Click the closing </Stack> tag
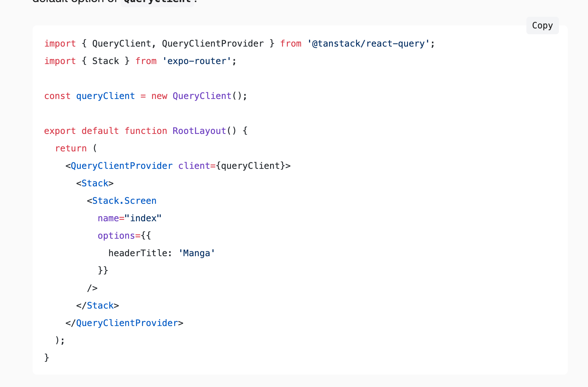This screenshot has height=387, width=588. coord(98,305)
